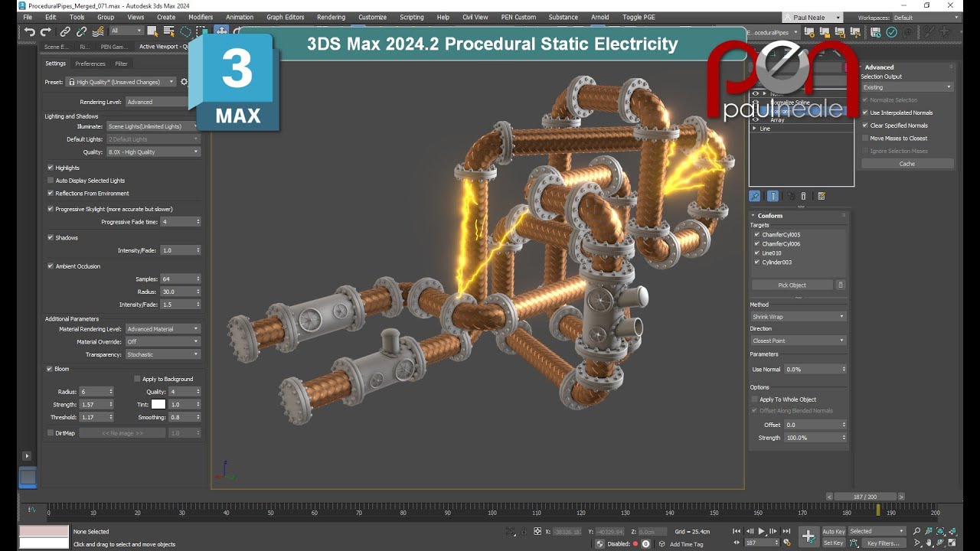Pin the modifier stack

pyautogui.click(x=755, y=197)
